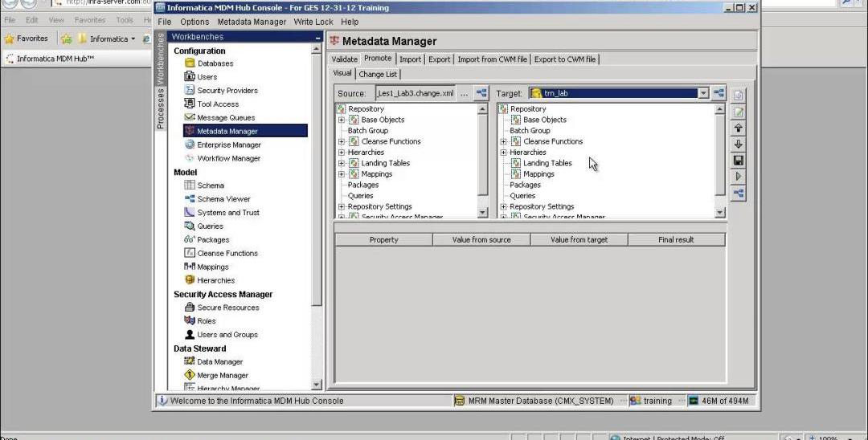Switch to the Import tab
Image resolution: width=868 pixels, height=440 pixels.
tap(410, 59)
